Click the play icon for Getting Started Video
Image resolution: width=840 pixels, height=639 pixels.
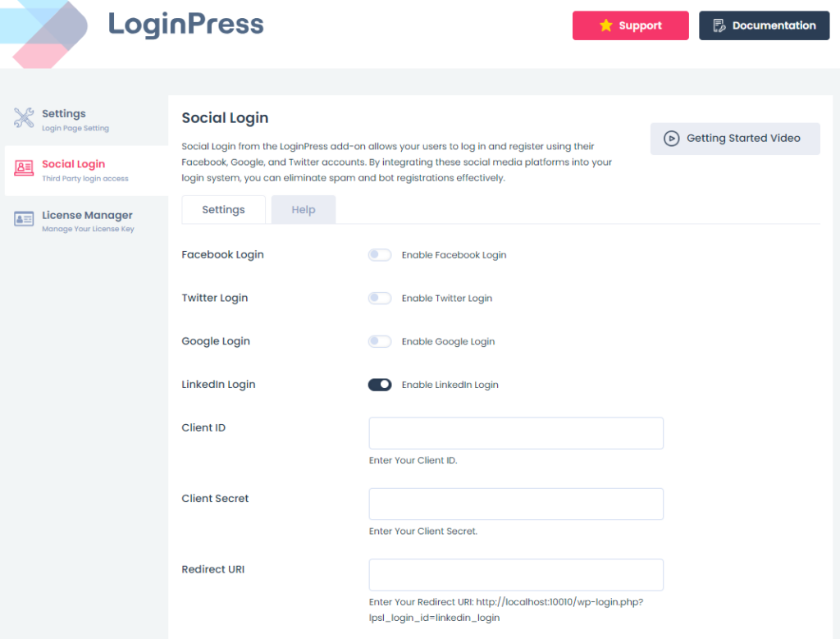[671, 139]
